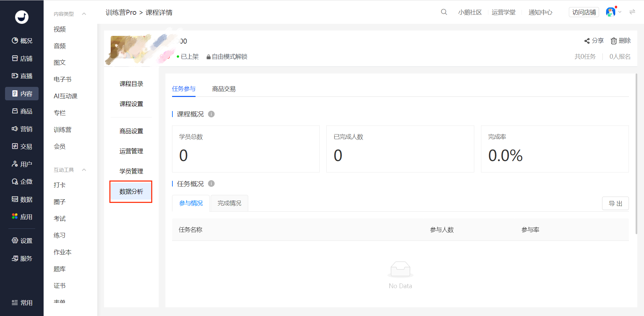Image resolution: width=644 pixels, height=316 pixels.
Task: Open the 通知中心 link
Action: 540,12
